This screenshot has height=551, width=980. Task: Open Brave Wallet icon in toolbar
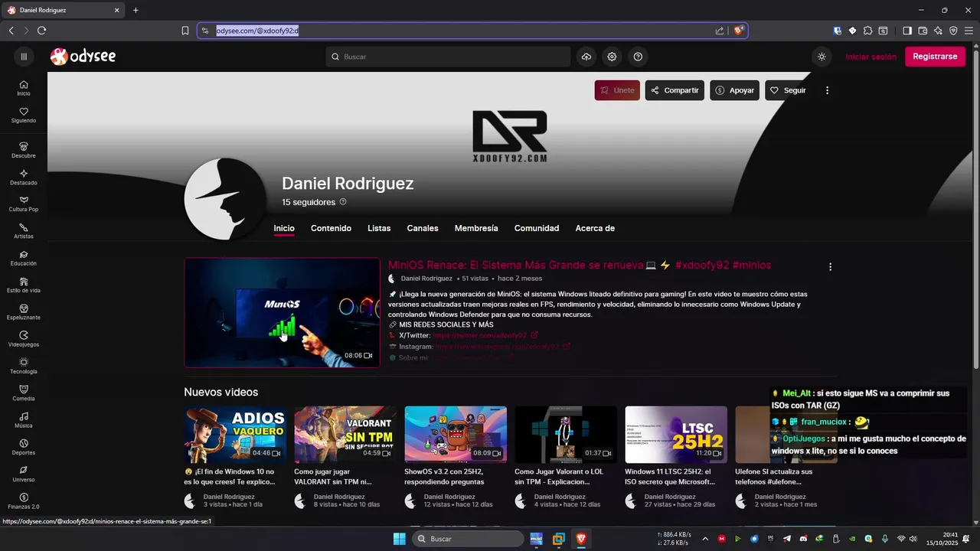pyautogui.click(x=923, y=31)
